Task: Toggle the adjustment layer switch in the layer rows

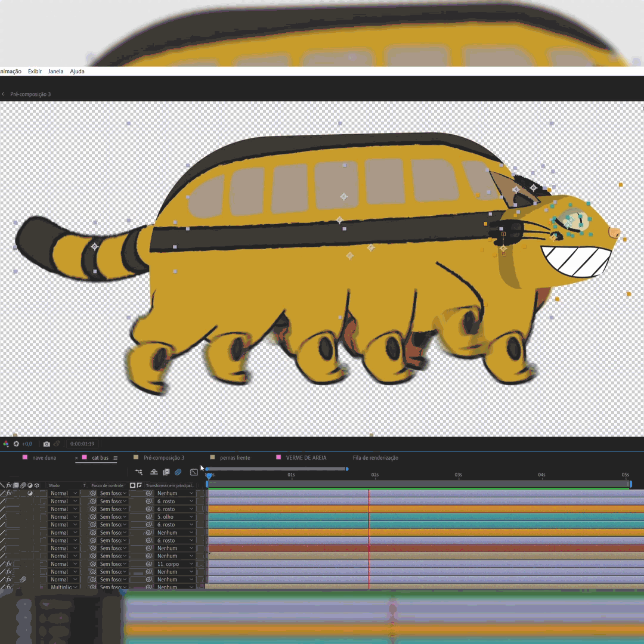Action: pyautogui.click(x=30, y=493)
